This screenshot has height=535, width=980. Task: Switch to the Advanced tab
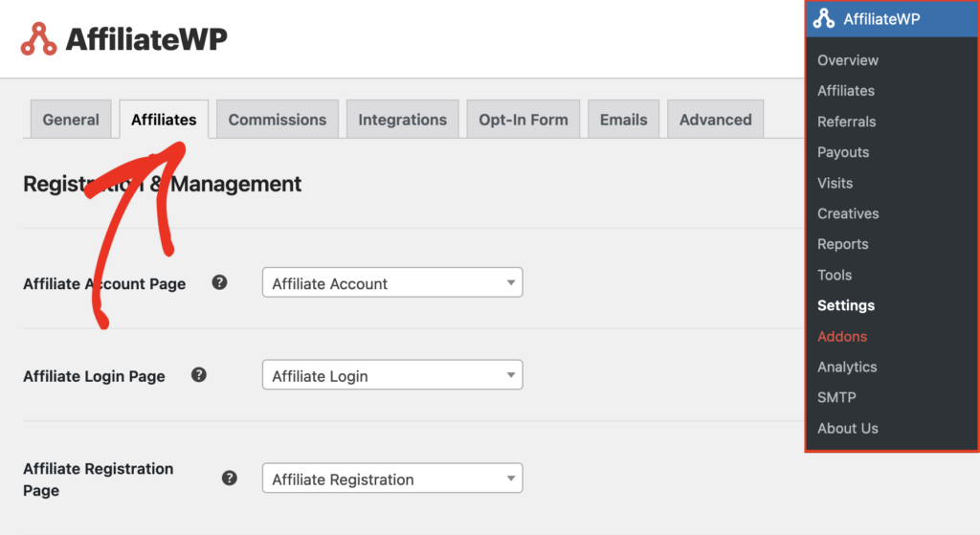[x=716, y=120]
